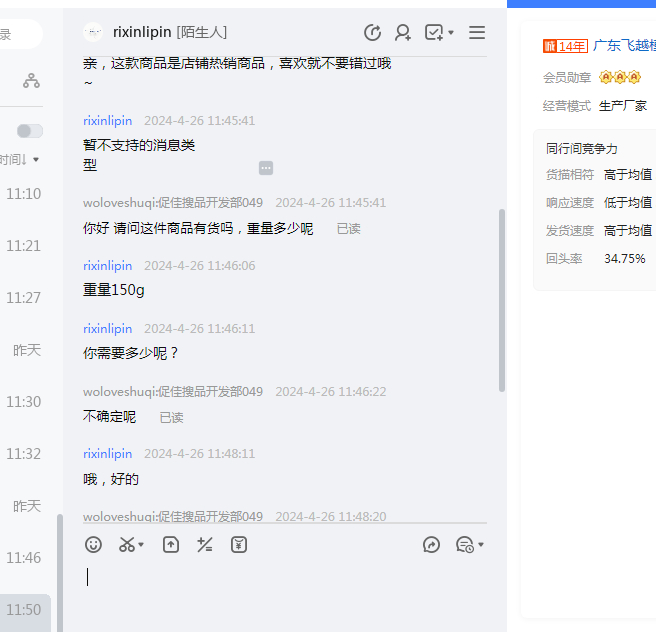Click the search box in left sidebar
656x632 pixels.
(x=21, y=34)
